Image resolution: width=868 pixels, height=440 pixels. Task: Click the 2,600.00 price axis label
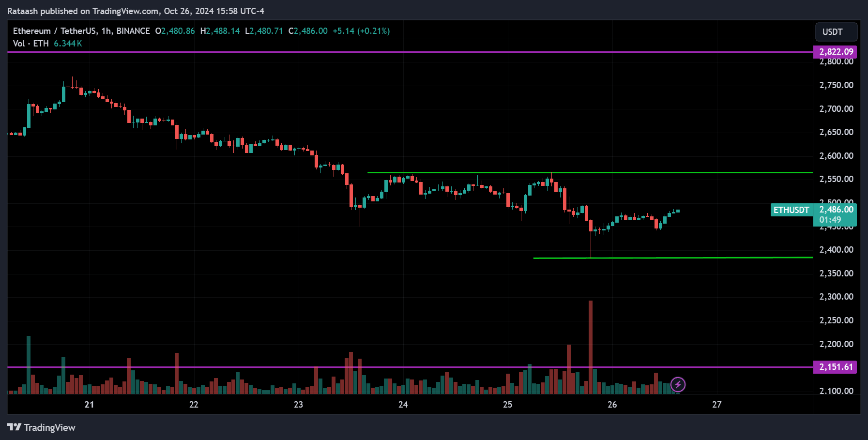pyautogui.click(x=836, y=156)
